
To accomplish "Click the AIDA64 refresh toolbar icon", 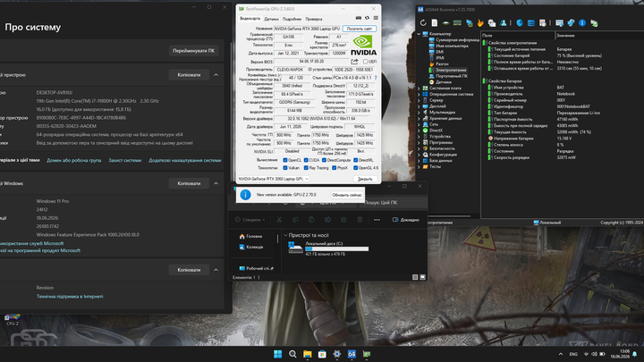I will pyautogui.click(x=423, y=23).
